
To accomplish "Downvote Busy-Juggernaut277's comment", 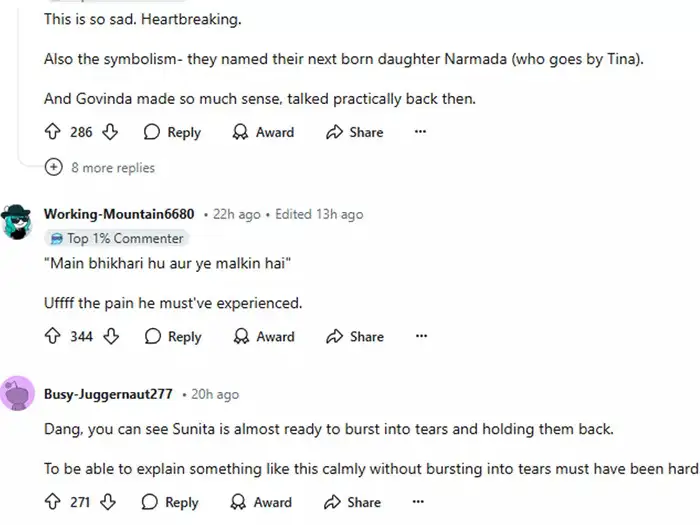I will 109,502.
